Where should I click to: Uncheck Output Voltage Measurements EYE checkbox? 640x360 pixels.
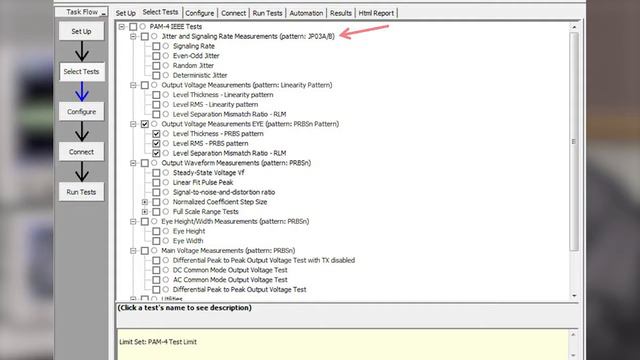144,124
